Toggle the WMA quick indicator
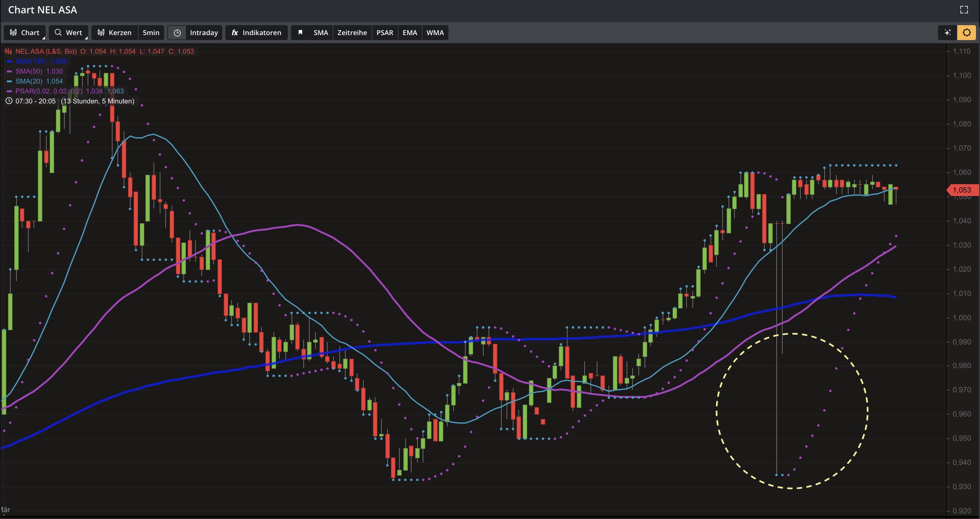This screenshot has width=980, height=519. click(435, 33)
